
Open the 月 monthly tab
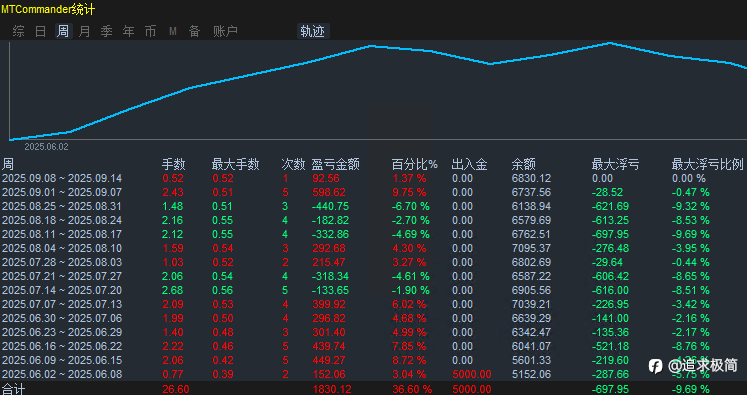84,31
